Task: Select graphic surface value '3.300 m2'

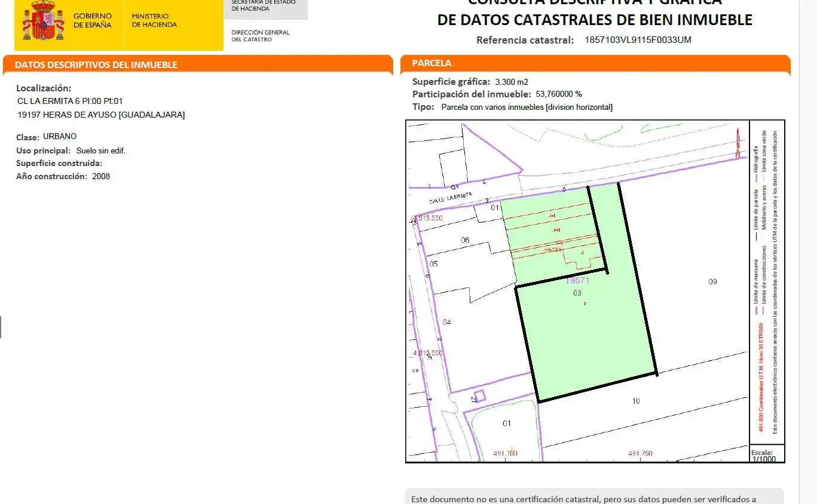Action: 512,82
